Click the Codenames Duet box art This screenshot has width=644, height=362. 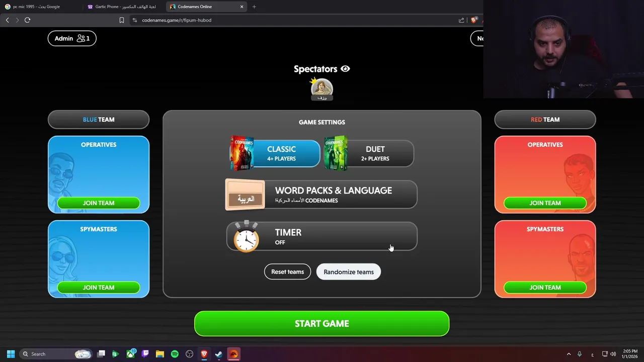pos(336,153)
